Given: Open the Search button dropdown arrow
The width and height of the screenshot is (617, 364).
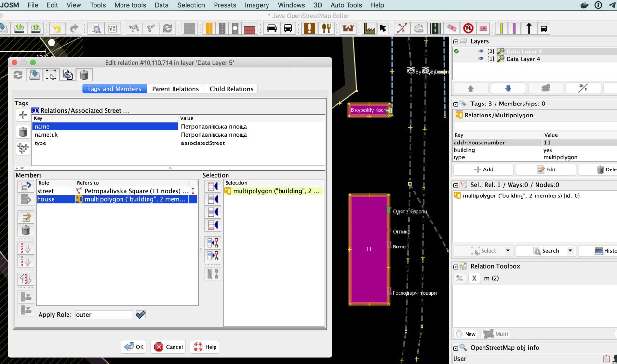Looking at the screenshot, I should coord(570,251).
